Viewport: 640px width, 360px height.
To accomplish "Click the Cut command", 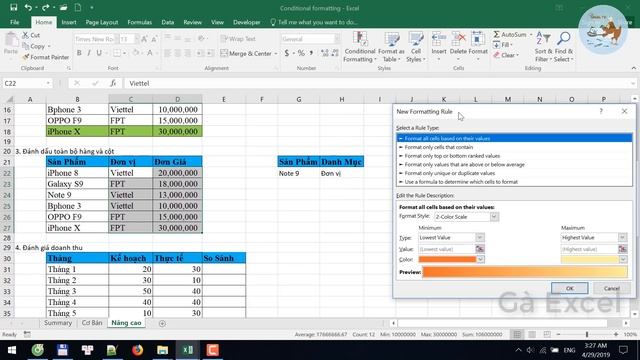I will 31,35.
